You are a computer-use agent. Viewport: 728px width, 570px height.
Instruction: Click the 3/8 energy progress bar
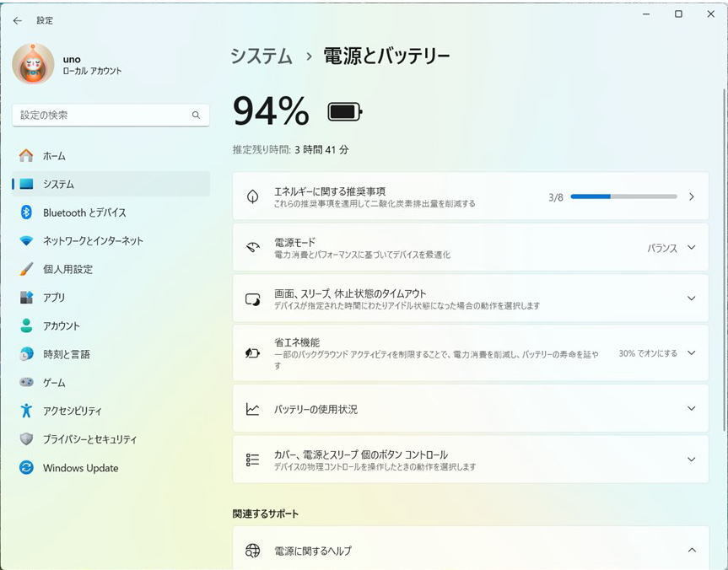tap(623, 196)
